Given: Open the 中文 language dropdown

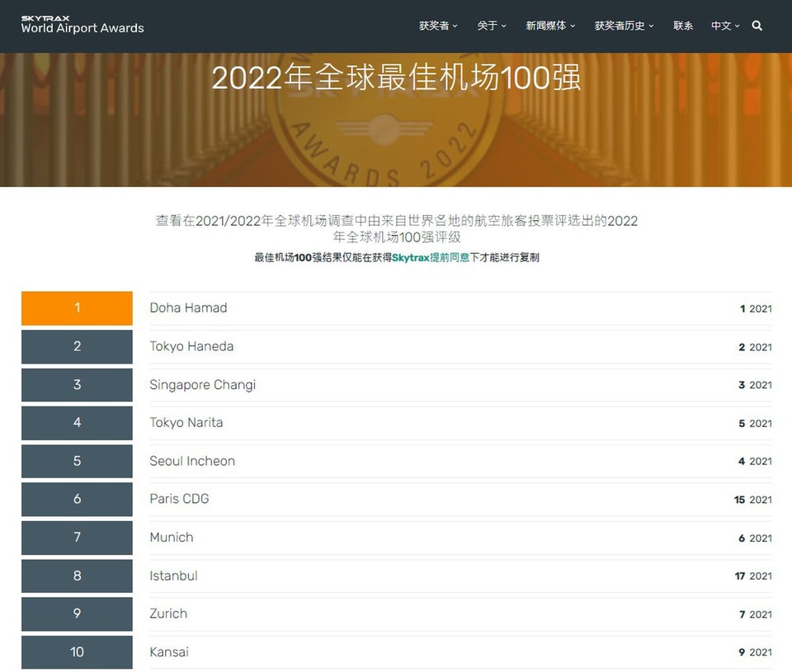Looking at the screenshot, I should tap(725, 26).
